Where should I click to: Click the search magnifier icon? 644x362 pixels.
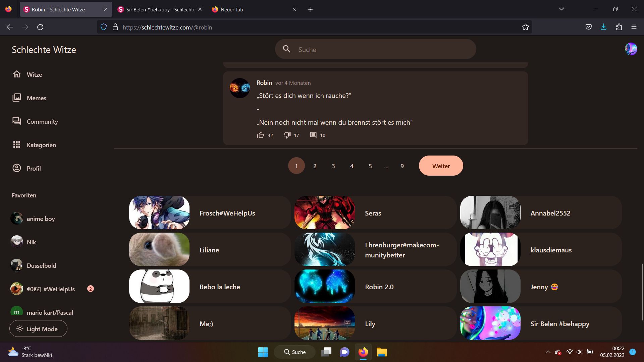286,49
